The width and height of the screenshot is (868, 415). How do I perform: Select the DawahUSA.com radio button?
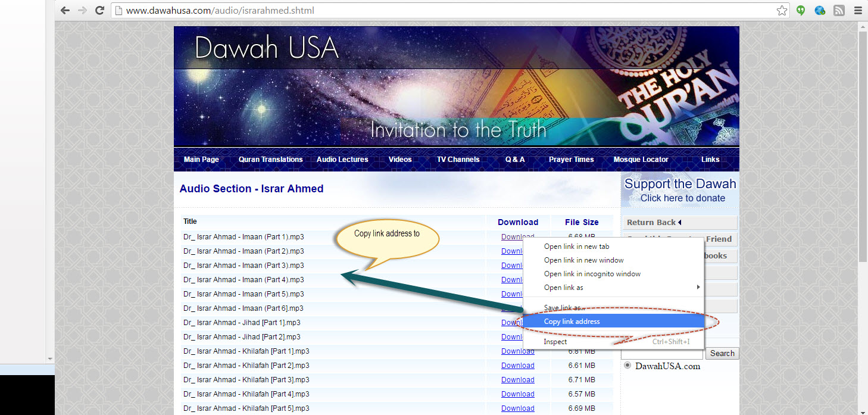pyautogui.click(x=627, y=366)
